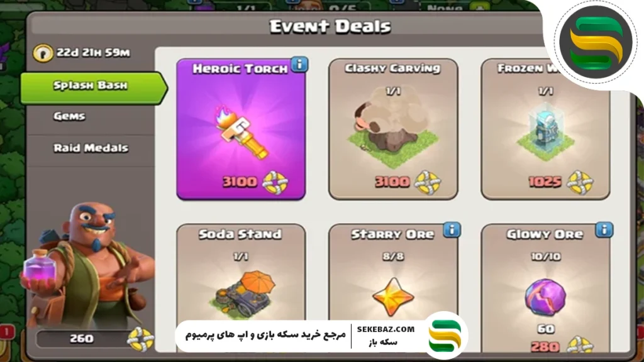
Task: Tap the lifebuoy currency icon beside 260
Action: [141, 339]
